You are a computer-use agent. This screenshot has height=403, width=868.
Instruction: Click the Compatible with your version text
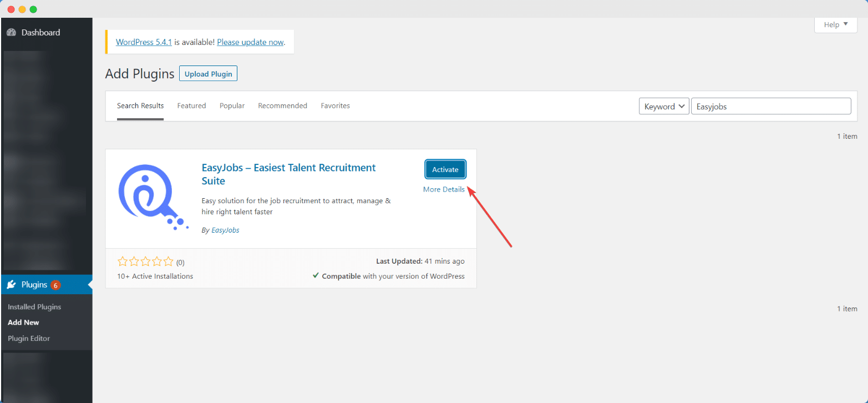click(389, 276)
